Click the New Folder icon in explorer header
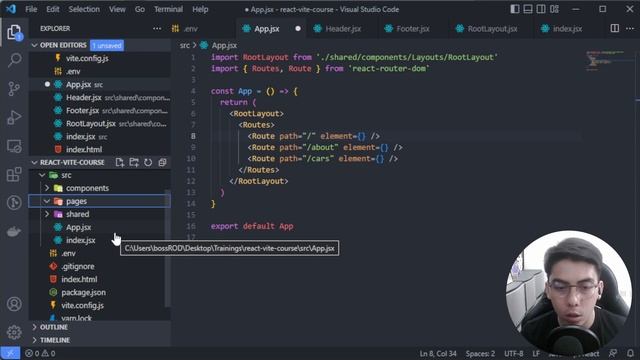640x360 pixels. pyautogui.click(x=134, y=162)
